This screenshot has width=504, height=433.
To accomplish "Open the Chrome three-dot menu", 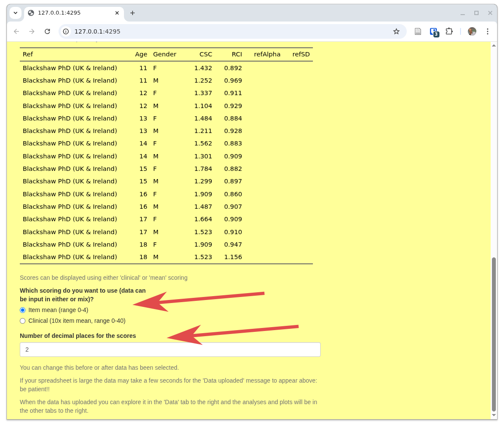I will 487,31.
